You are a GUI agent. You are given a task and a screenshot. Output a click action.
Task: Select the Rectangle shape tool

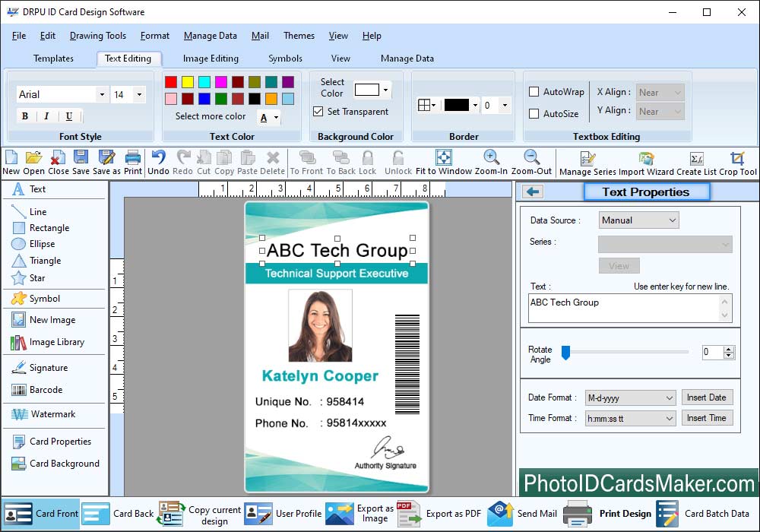click(41, 228)
